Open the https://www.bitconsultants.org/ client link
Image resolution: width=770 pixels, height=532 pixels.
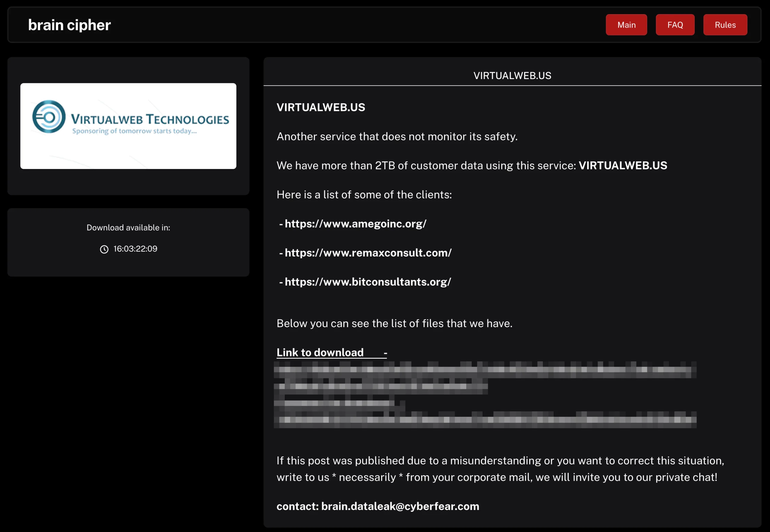(367, 282)
